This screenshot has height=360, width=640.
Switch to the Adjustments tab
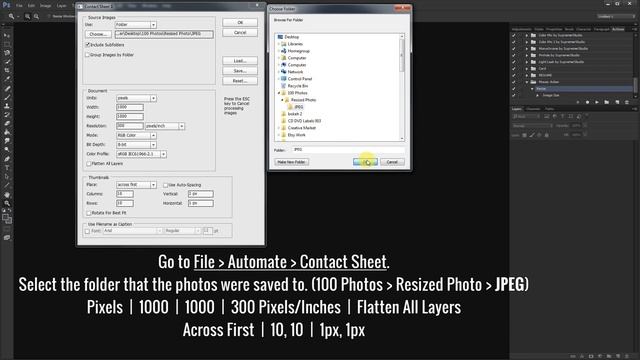[x=522, y=29]
